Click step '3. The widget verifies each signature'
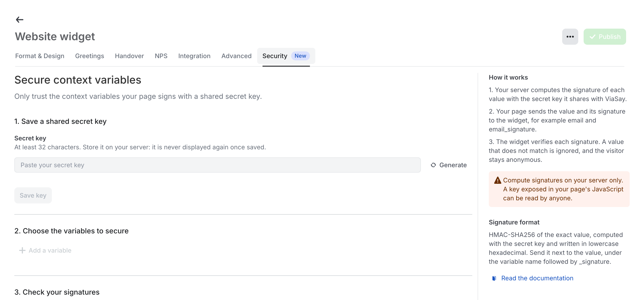The image size is (644, 300). [x=556, y=151]
